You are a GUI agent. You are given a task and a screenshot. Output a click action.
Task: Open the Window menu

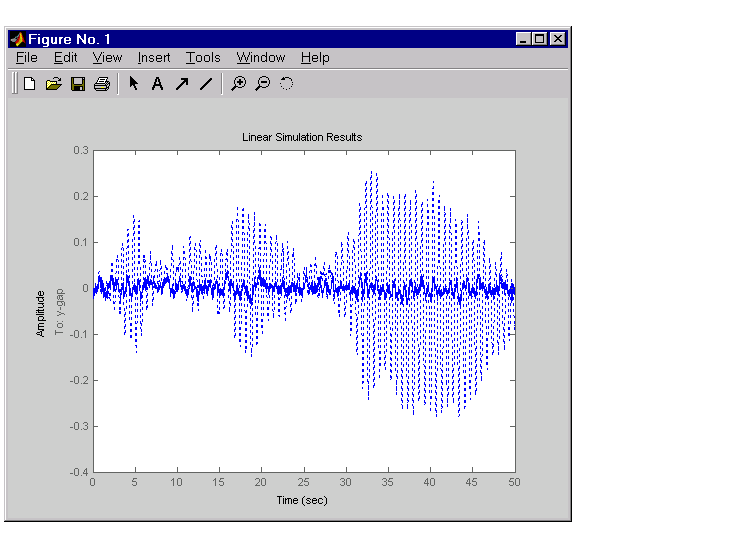point(261,58)
